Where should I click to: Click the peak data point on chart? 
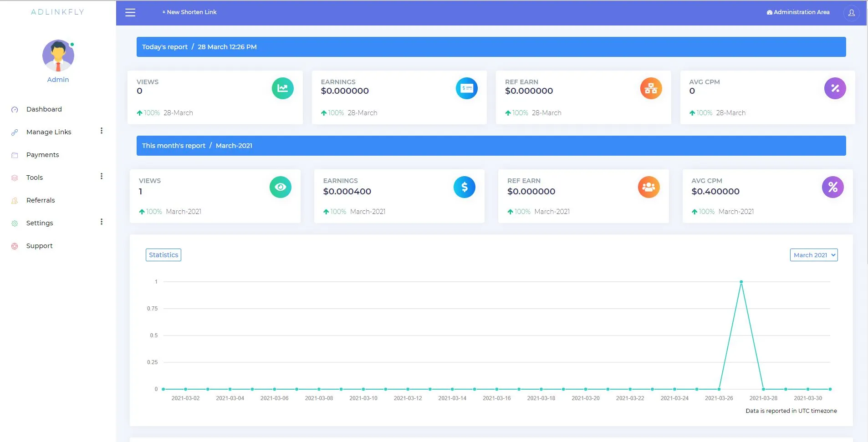741,282
